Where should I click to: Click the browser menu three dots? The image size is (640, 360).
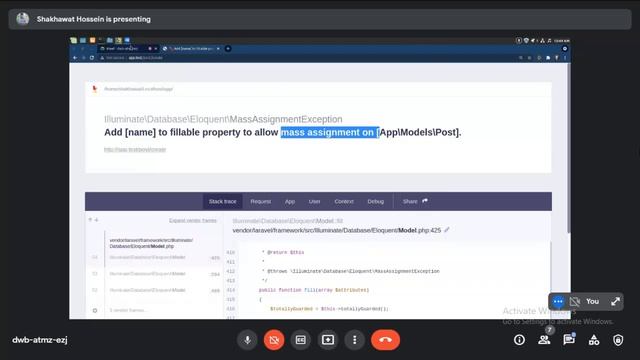(565, 58)
